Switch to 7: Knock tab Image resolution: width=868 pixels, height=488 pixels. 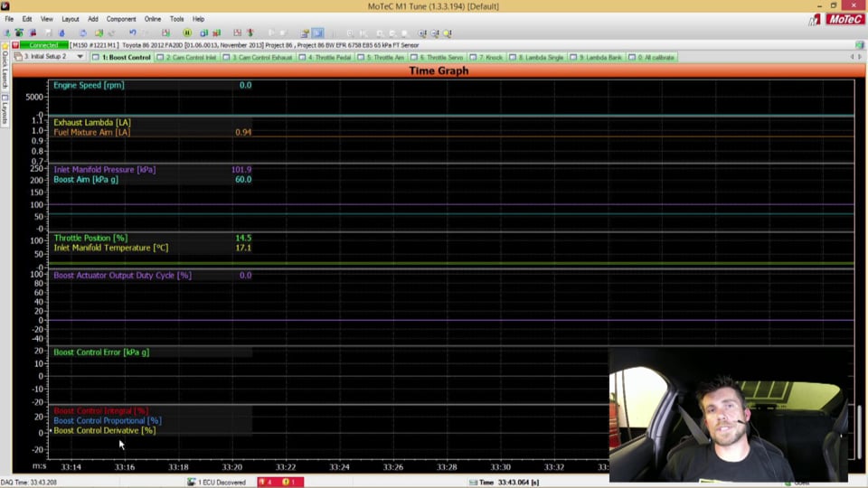(486, 57)
